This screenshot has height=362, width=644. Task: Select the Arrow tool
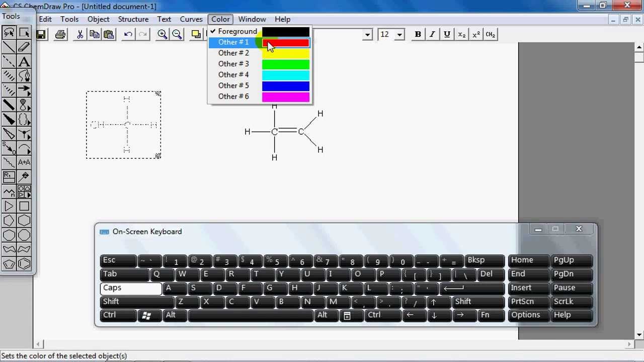coord(24,91)
